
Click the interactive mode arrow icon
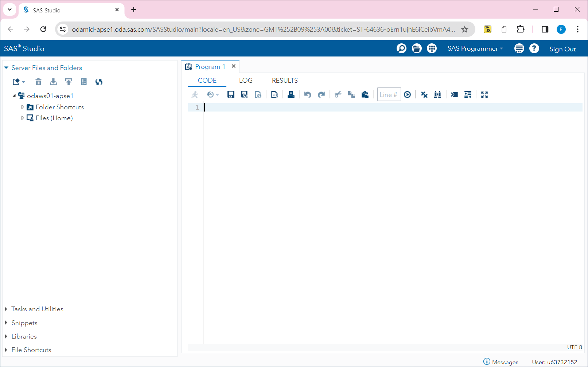point(454,95)
